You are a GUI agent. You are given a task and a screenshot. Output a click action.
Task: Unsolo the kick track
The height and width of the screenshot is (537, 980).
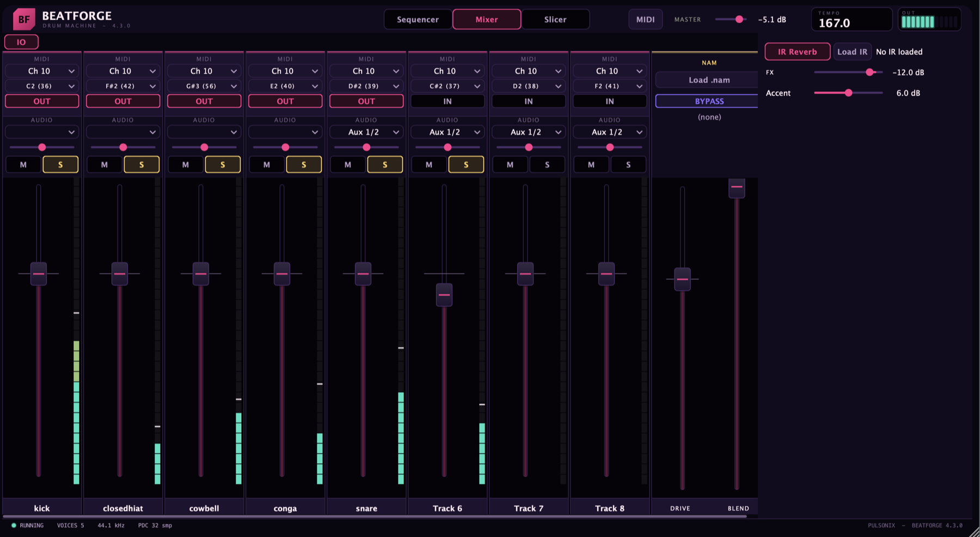pos(60,164)
